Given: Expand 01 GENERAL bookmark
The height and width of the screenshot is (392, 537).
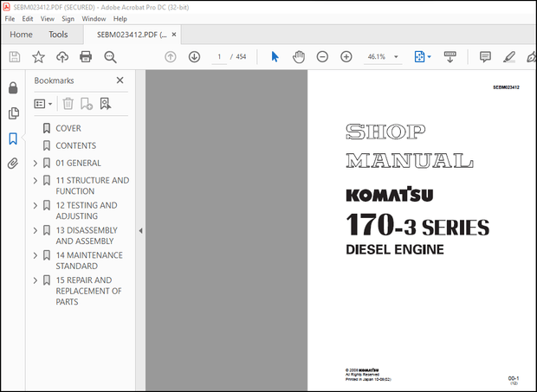Looking at the screenshot, I should click(36, 164).
